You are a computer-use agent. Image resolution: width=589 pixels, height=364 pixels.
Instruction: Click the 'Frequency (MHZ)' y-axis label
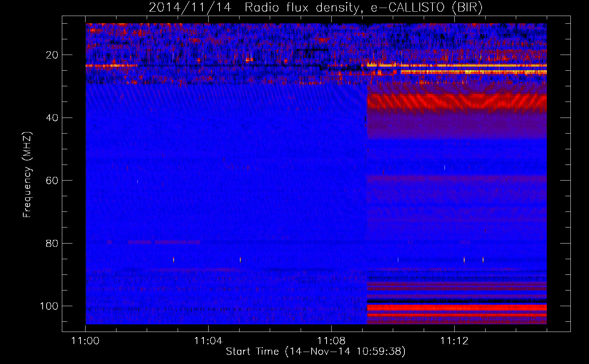pyautogui.click(x=28, y=175)
